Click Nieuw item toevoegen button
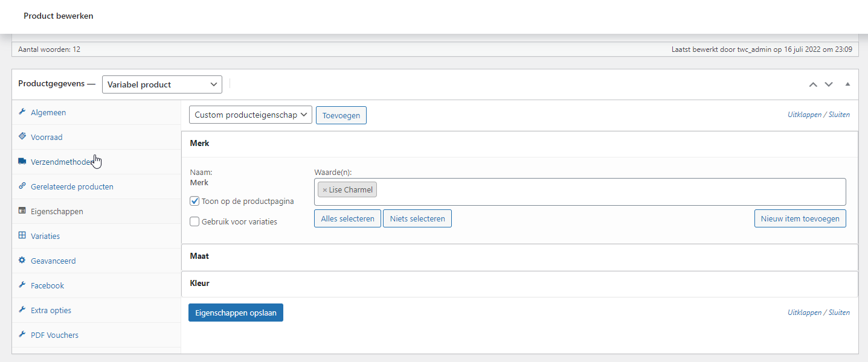The image size is (868, 362). pyautogui.click(x=800, y=218)
